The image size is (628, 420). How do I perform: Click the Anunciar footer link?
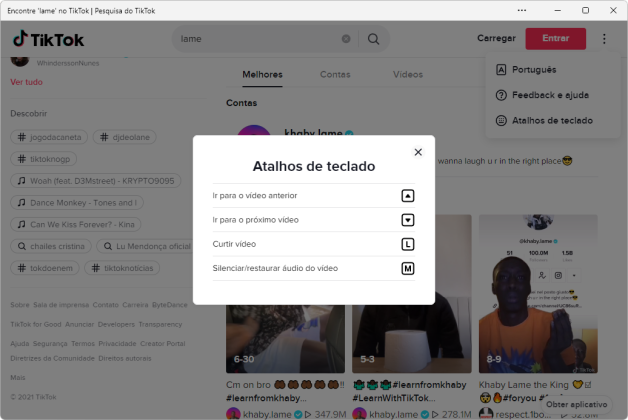click(x=79, y=324)
